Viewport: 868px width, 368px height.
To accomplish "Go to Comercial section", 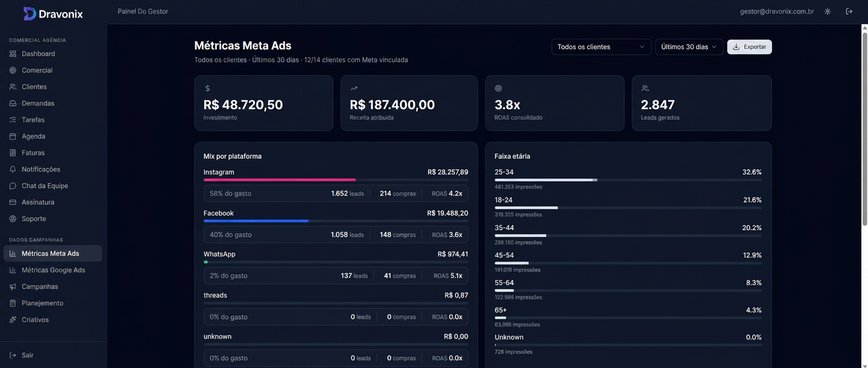I will click(53, 70).
